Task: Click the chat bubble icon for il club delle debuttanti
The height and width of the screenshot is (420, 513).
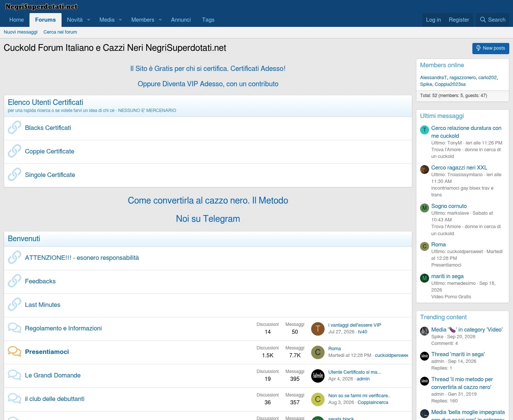Action: coord(15,399)
